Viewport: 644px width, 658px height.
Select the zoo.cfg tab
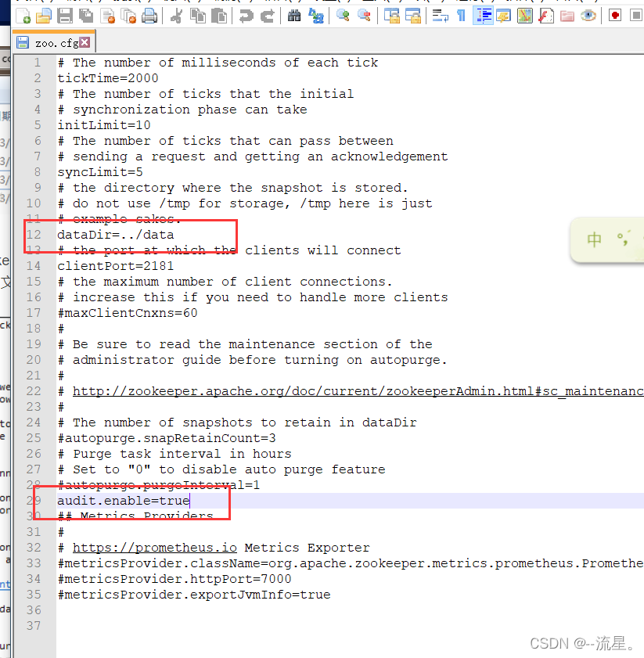(54, 43)
